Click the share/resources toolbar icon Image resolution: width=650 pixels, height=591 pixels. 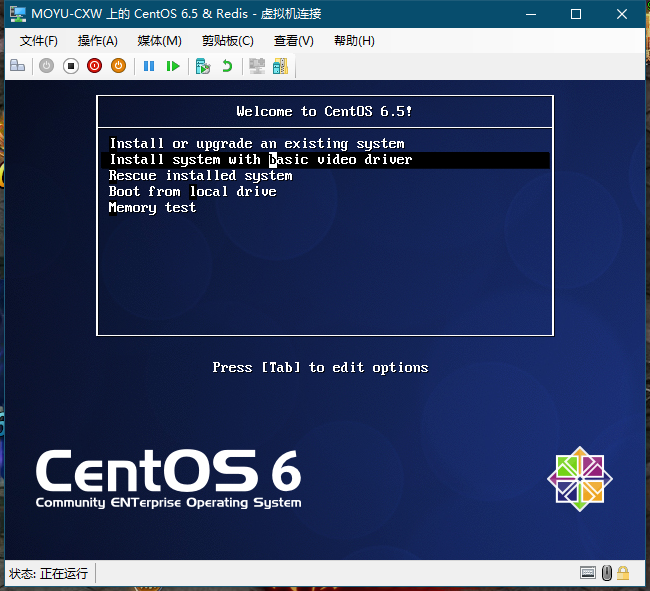coord(281,66)
